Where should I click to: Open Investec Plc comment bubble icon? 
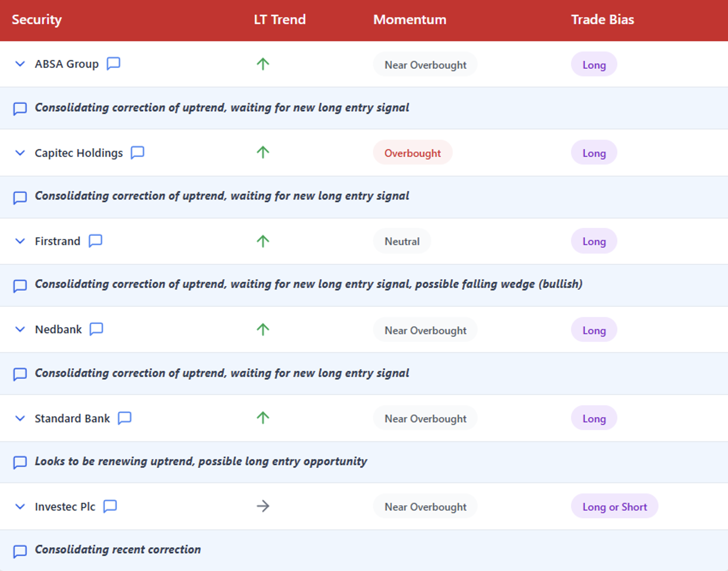click(x=110, y=506)
